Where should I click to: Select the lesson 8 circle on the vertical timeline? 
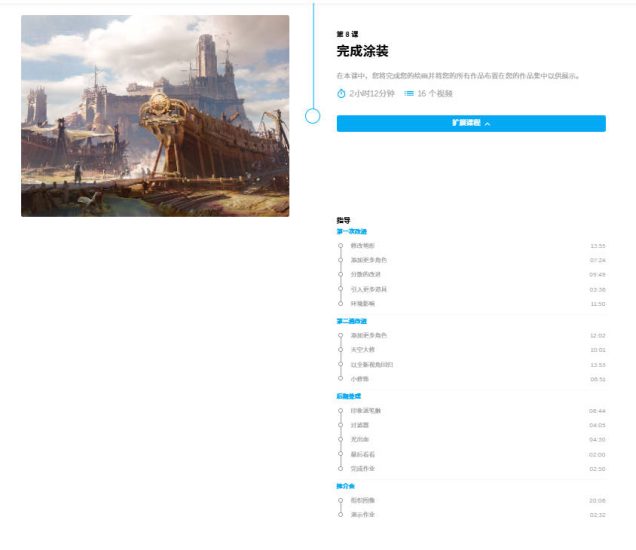click(312, 116)
